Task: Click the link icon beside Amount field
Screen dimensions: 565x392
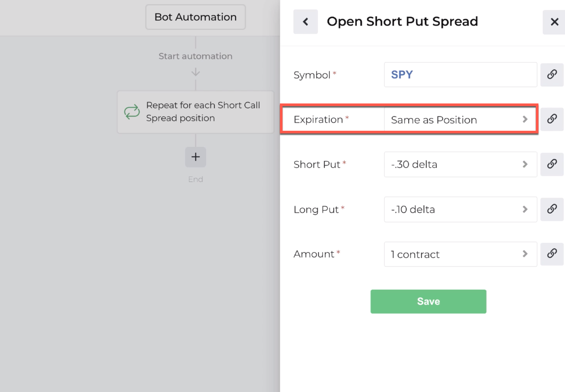Action: click(552, 254)
